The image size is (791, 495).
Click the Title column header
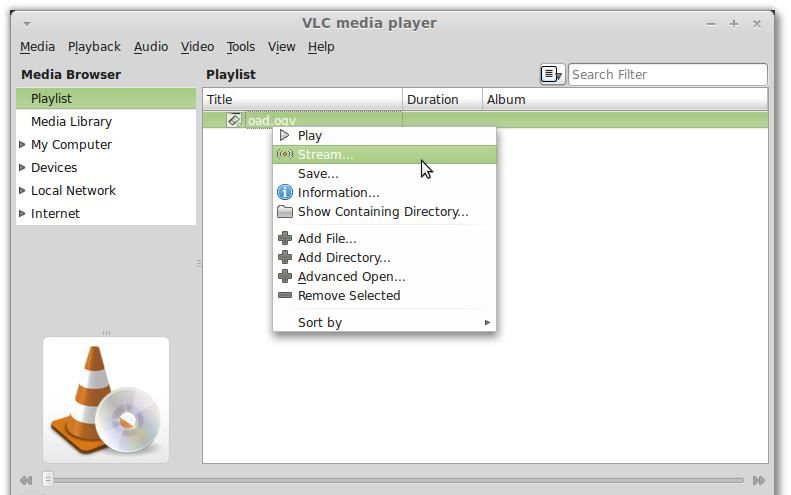tap(303, 99)
